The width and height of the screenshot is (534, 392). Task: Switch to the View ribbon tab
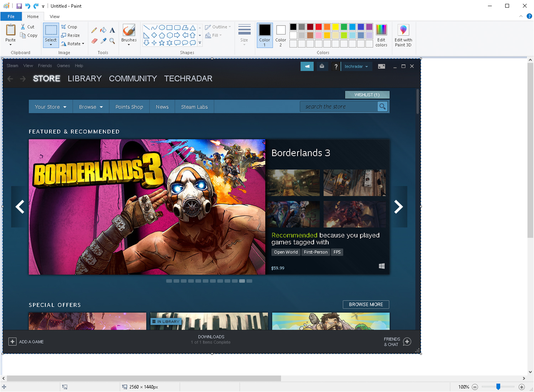[x=54, y=16]
